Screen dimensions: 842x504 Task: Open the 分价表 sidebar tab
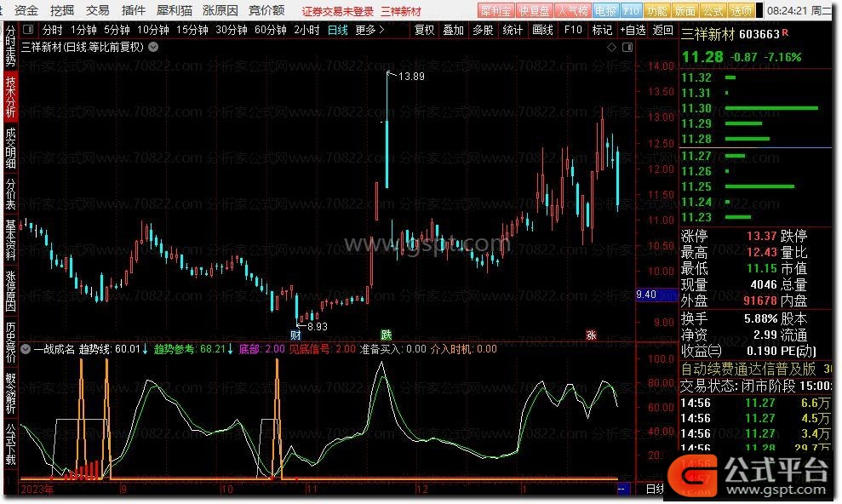(10, 194)
